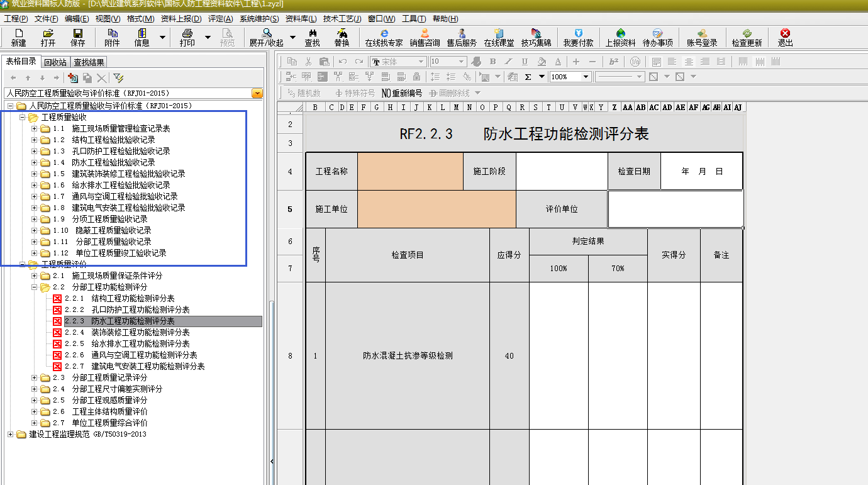Click the add-table icon in the catalog toolbar
The image size is (868, 485).
click(73, 78)
